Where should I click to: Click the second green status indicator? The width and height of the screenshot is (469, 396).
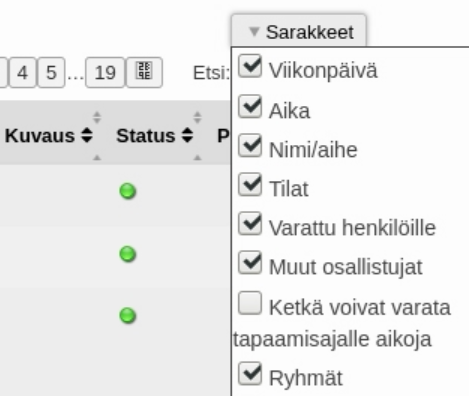coord(128,254)
